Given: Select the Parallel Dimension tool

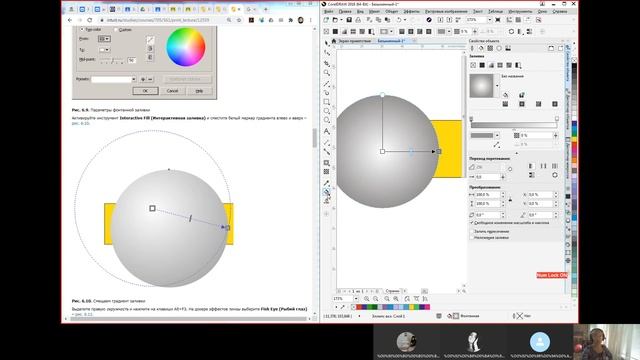Looking at the screenshot, I should click(327, 142).
